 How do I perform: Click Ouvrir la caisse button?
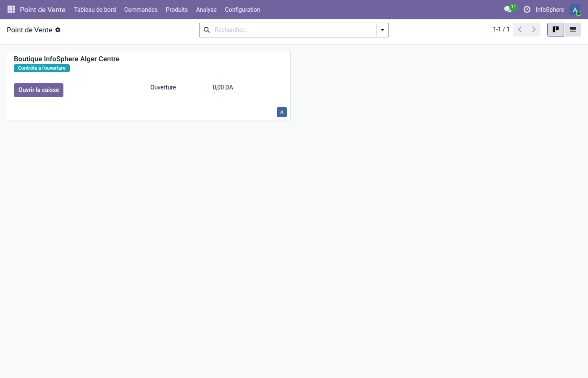point(38,90)
